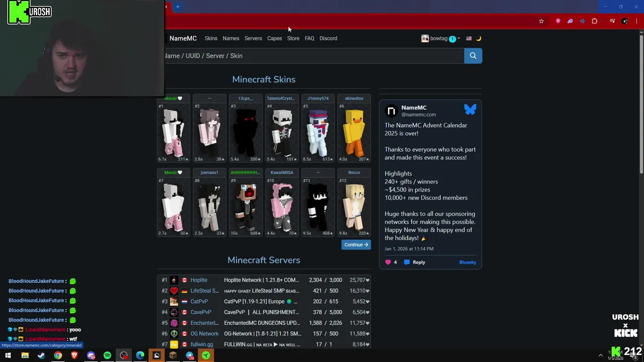
Task: Click the CatPvP server icon
Action: point(174,302)
